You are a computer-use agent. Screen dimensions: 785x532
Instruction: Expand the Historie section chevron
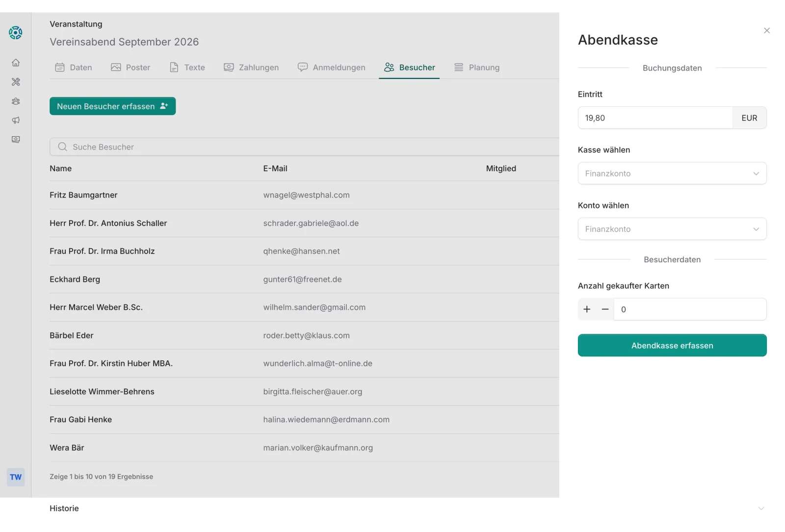pyautogui.click(x=761, y=508)
